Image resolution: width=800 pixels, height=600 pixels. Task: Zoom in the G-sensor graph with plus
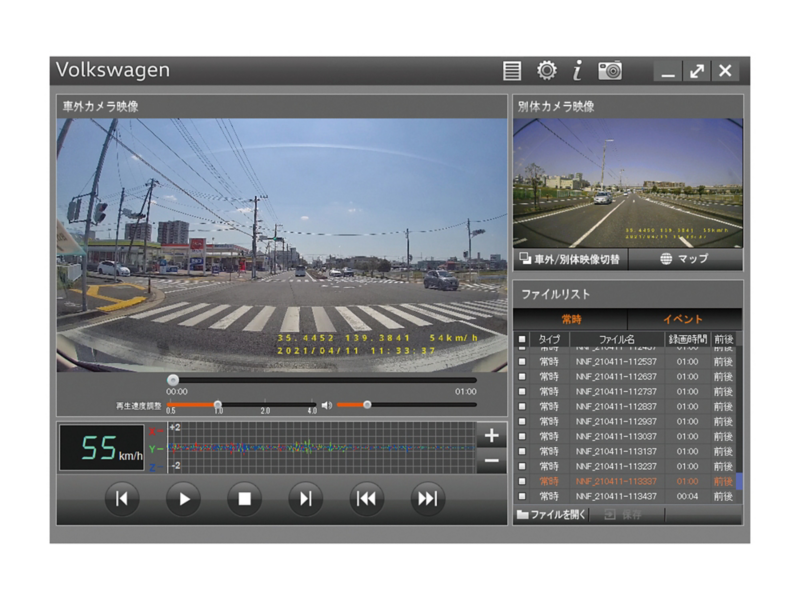click(491, 435)
